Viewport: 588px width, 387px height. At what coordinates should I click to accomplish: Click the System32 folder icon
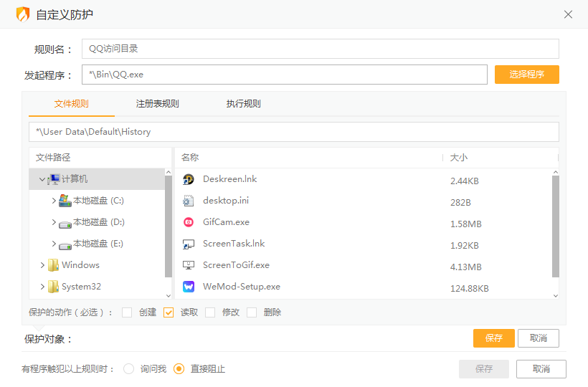(53, 287)
